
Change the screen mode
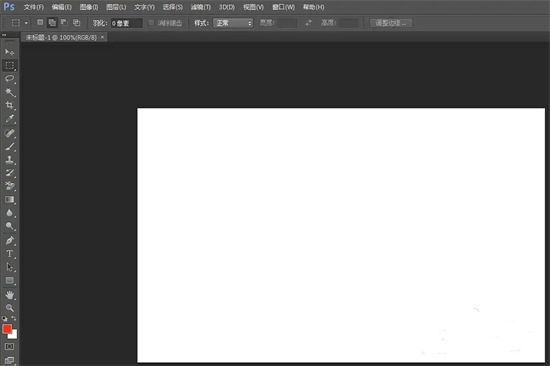point(9,360)
